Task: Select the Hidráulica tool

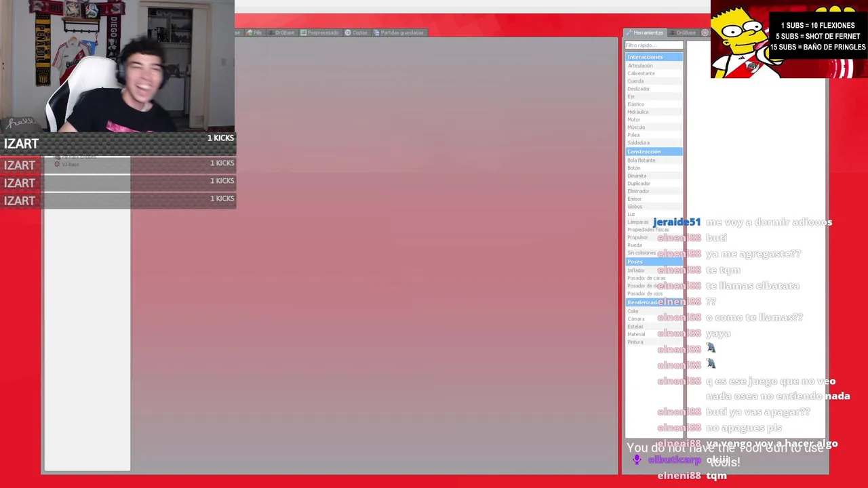Action: pos(654,112)
